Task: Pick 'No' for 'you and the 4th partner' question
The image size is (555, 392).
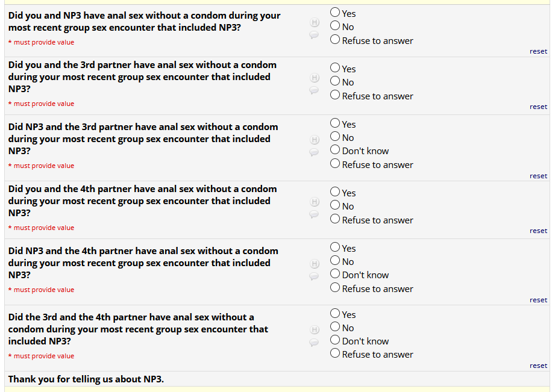Action: (x=335, y=205)
